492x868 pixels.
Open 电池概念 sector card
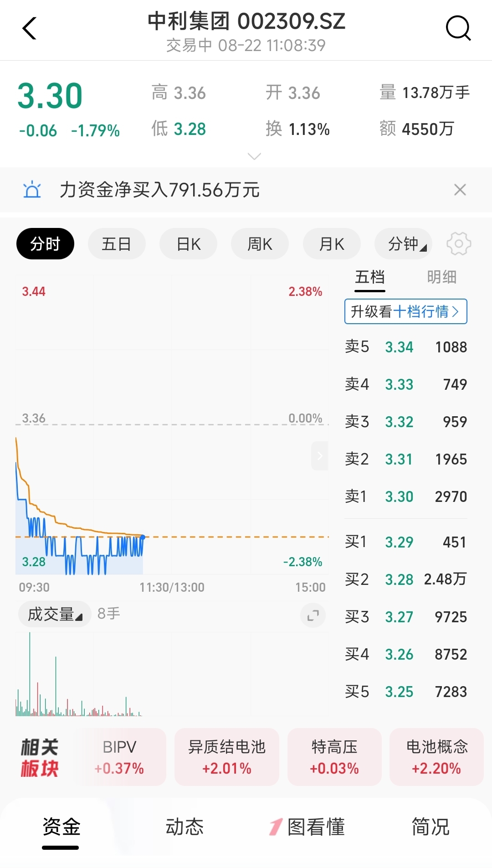(x=437, y=757)
